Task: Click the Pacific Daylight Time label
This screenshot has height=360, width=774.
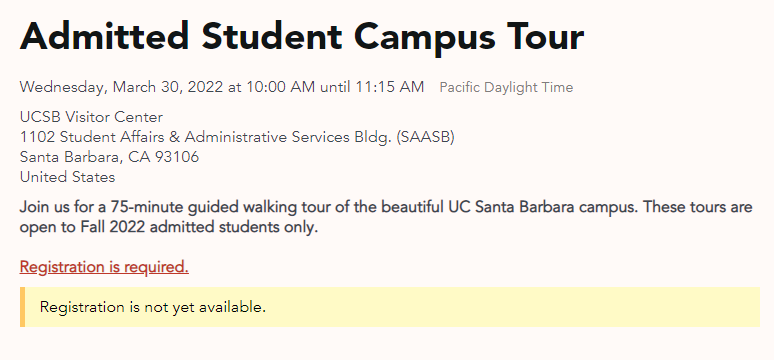Action: [506, 88]
